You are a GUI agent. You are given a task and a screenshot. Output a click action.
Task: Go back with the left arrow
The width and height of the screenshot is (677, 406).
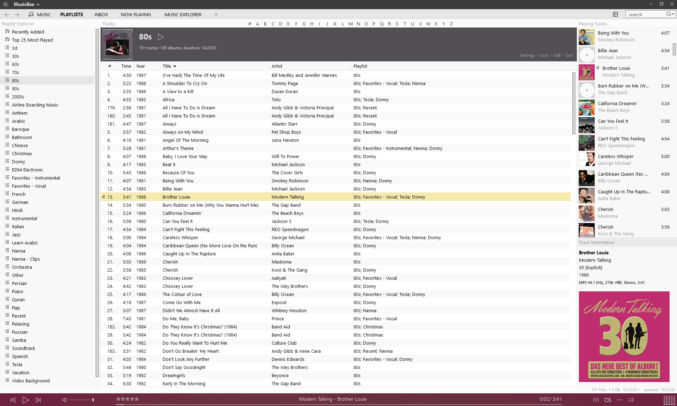click(x=7, y=15)
